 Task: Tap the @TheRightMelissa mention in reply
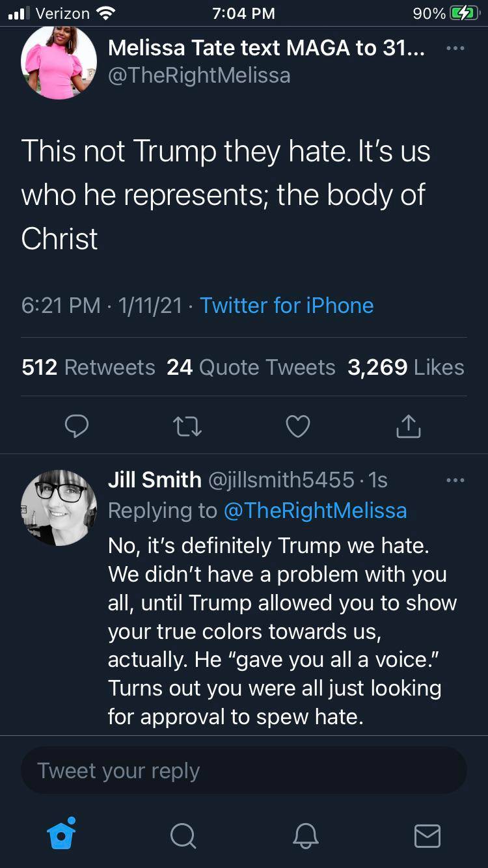(x=315, y=510)
